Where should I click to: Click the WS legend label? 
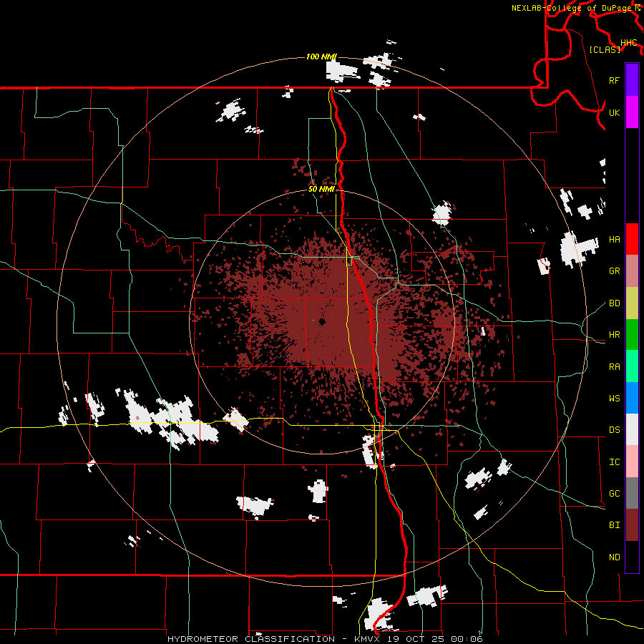click(614, 399)
